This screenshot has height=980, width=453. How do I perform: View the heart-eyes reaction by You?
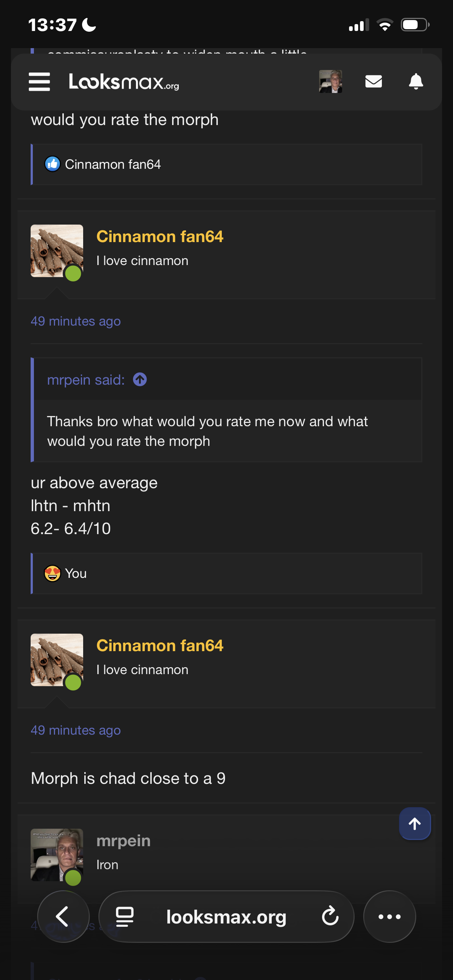coord(66,573)
